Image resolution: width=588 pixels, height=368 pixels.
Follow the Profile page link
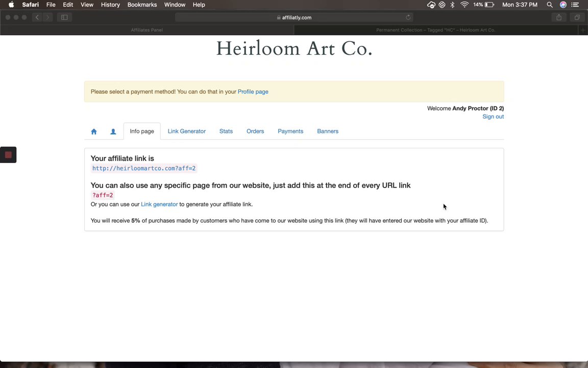[x=253, y=91]
